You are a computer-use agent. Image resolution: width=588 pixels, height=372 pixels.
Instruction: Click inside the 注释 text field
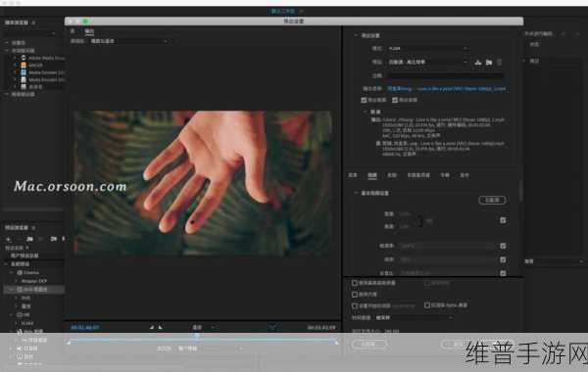pos(445,75)
